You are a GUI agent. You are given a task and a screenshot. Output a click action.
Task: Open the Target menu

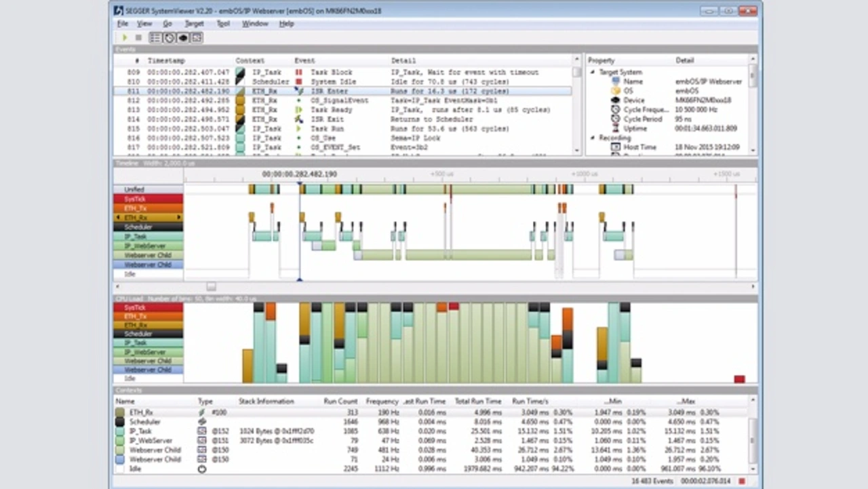point(194,24)
